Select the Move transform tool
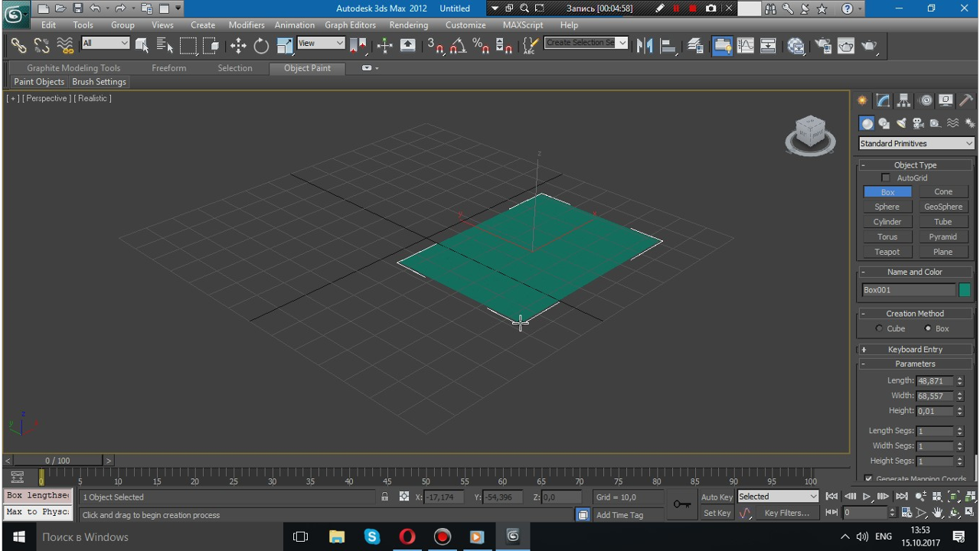 238,46
